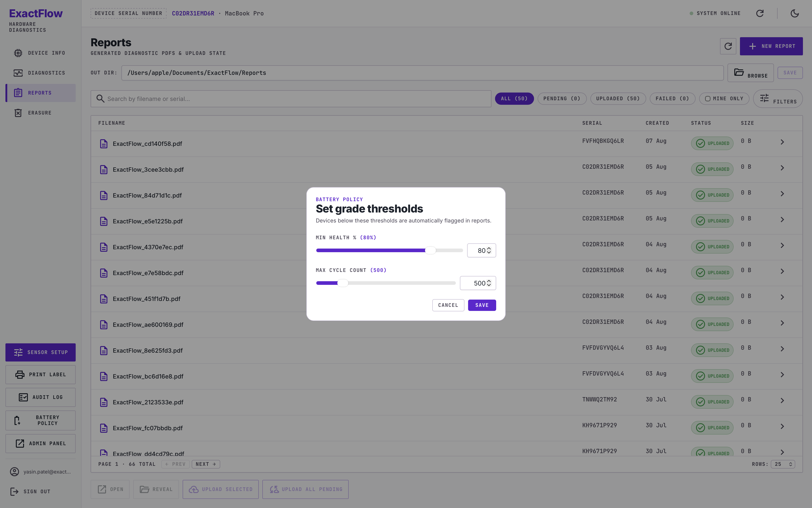Click the Min Health value stepper

[489, 251]
